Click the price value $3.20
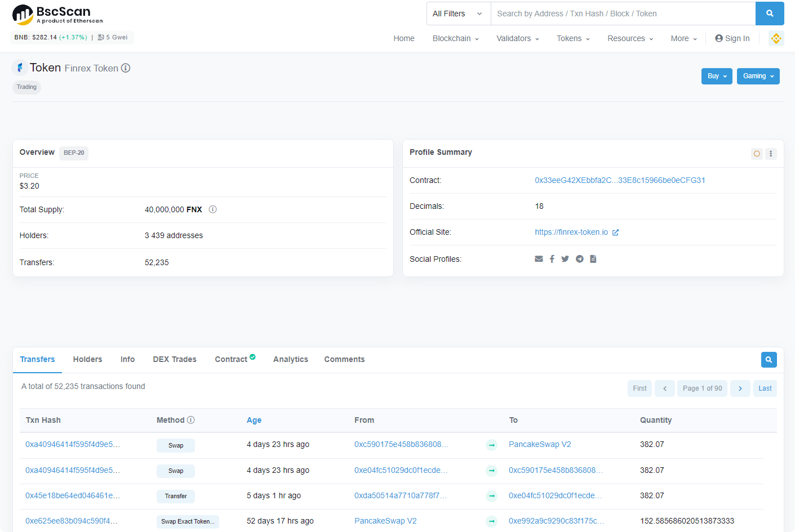This screenshot has height=532, width=795. (29, 186)
